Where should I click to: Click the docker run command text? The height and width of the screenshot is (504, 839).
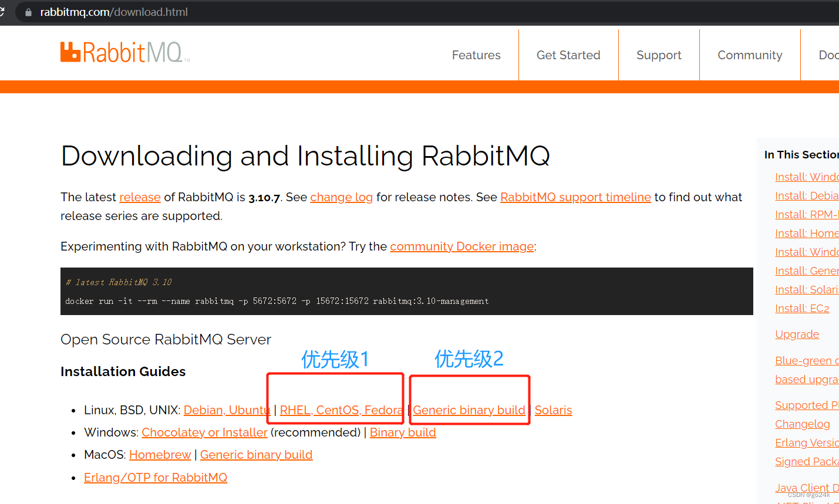277,301
